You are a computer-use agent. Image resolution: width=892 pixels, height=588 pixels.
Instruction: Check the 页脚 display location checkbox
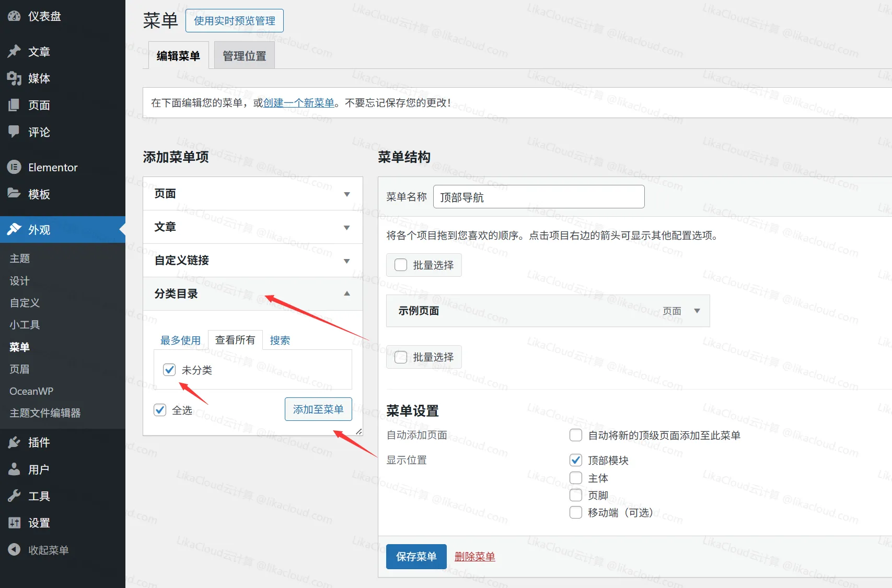coord(575,495)
